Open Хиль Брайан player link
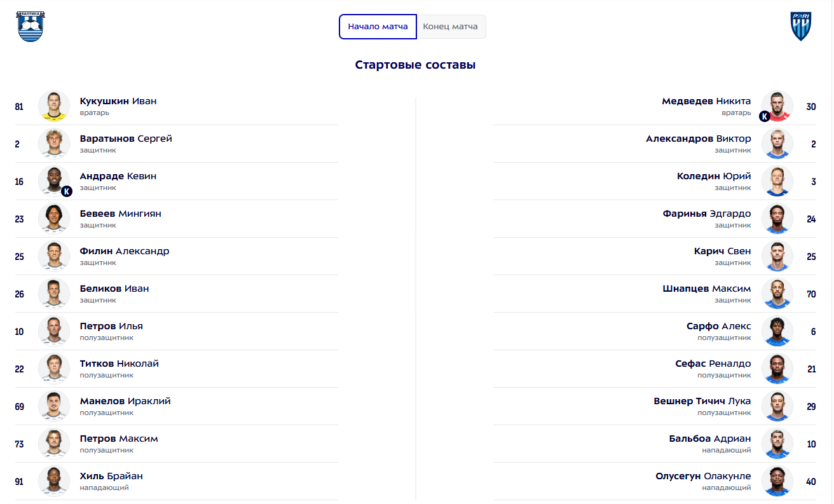 point(111,476)
